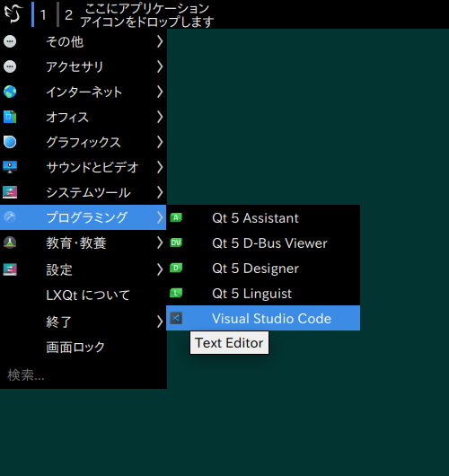Open the サウンドとビデオ menu category
449x476 pixels.
tap(84, 167)
